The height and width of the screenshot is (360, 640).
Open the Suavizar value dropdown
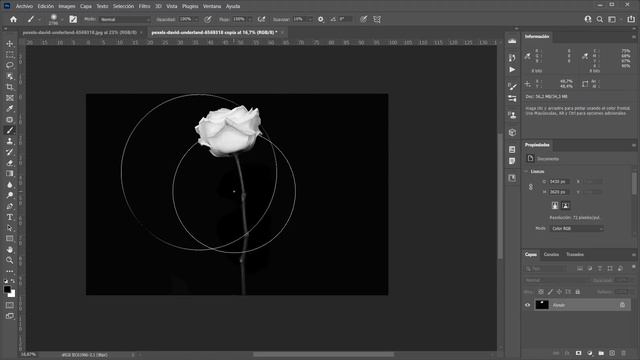pyautogui.click(x=310, y=19)
